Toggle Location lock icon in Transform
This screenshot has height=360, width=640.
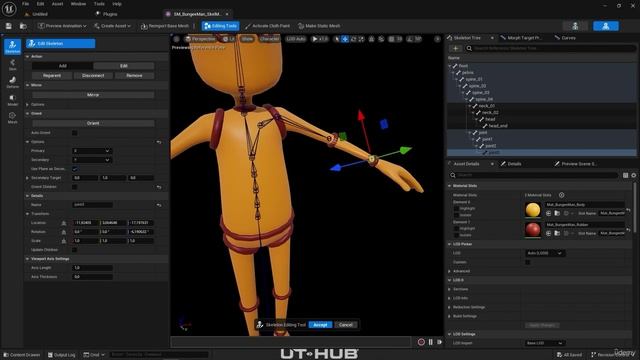pos(64,223)
